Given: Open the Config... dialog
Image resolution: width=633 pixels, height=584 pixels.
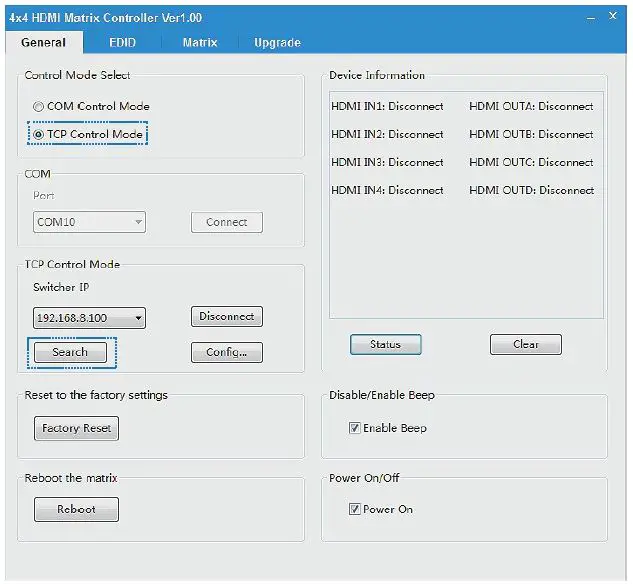Looking at the screenshot, I should (x=226, y=352).
